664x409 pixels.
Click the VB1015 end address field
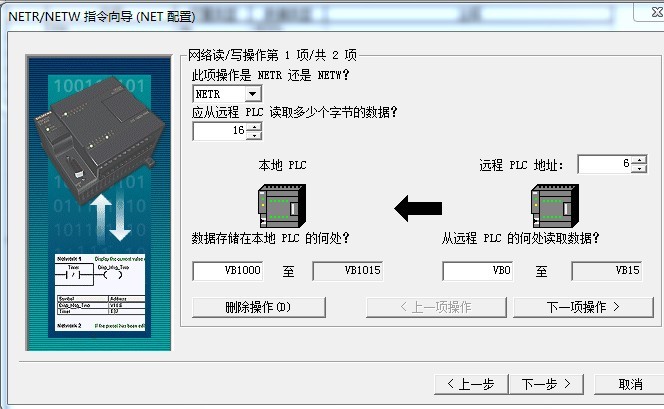(348, 271)
